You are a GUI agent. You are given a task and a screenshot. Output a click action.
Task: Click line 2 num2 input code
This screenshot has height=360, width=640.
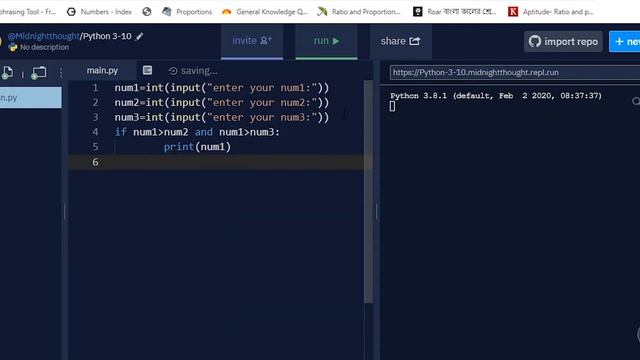(x=222, y=102)
